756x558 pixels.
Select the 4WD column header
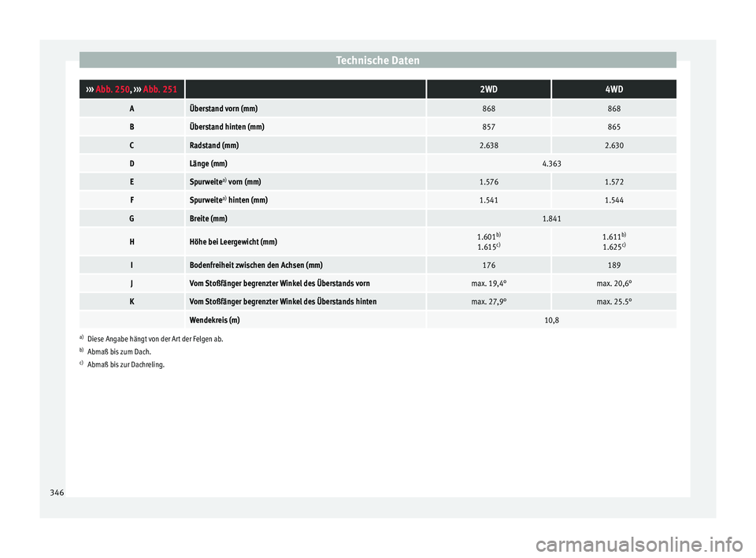[x=613, y=89]
